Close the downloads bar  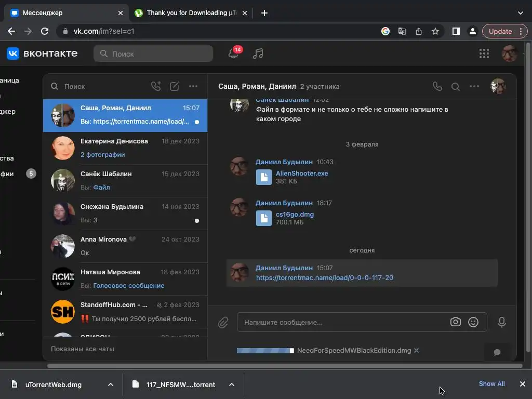point(523,384)
